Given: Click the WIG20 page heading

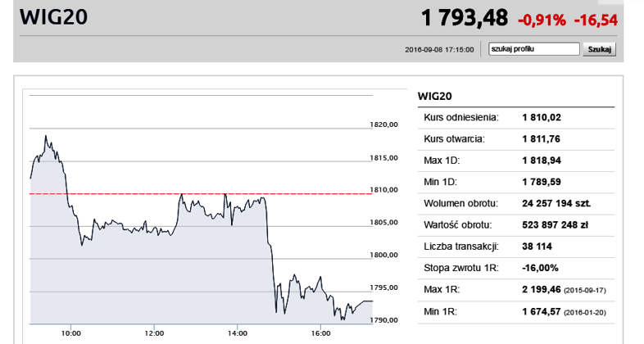Looking at the screenshot, I should (x=53, y=18).
